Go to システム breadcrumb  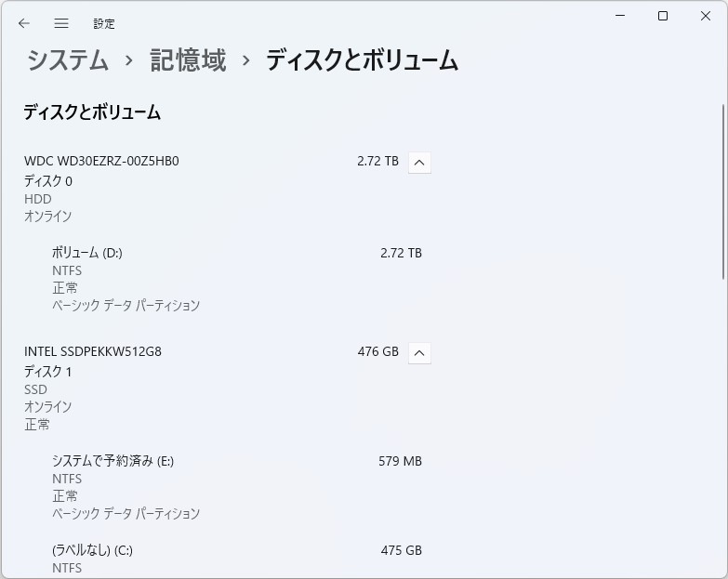coord(68,61)
